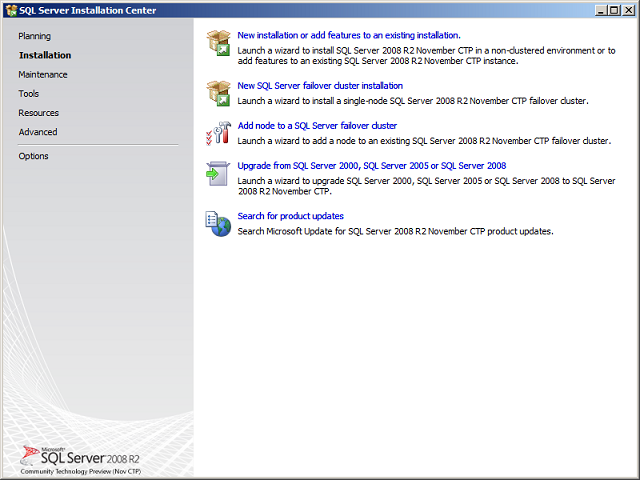
Task: Close the SQL Server Installation Center window
Action: [x=629, y=10]
